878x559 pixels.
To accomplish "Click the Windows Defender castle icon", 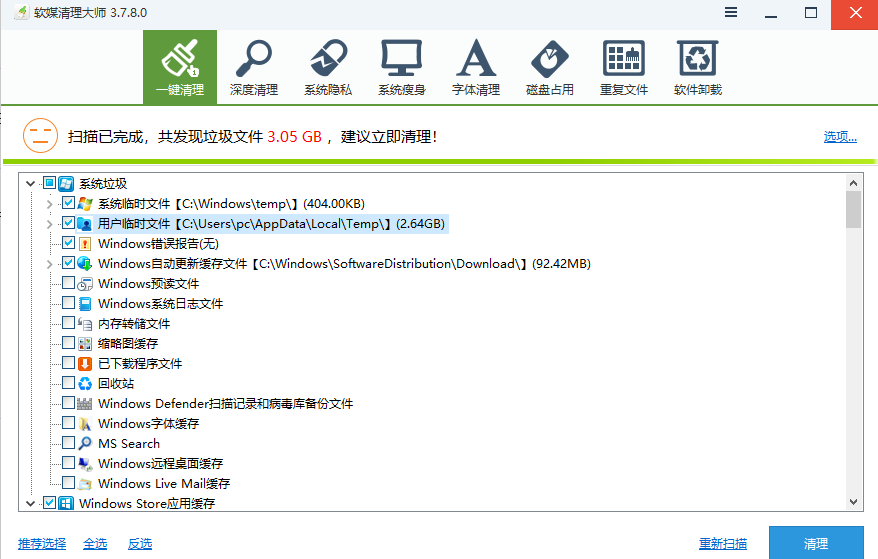I will tap(85, 403).
